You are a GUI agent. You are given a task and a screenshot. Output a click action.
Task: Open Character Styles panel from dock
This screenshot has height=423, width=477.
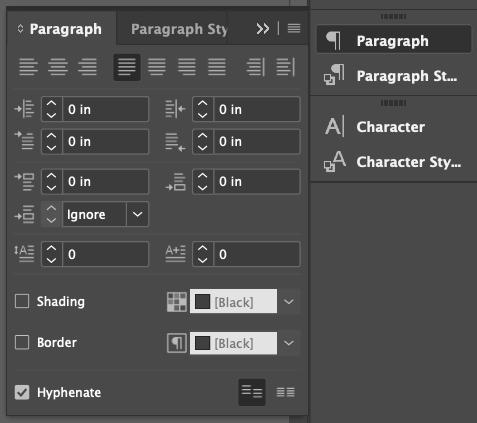(394, 162)
